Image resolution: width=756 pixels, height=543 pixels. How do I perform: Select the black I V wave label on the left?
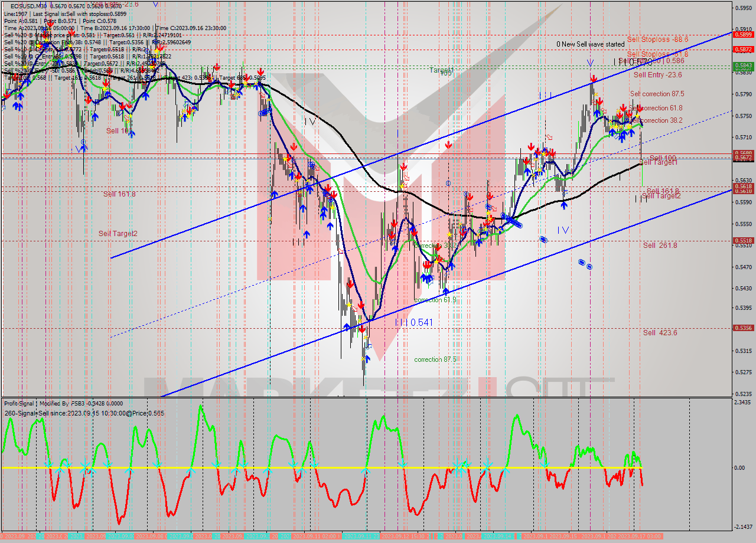click(x=310, y=122)
